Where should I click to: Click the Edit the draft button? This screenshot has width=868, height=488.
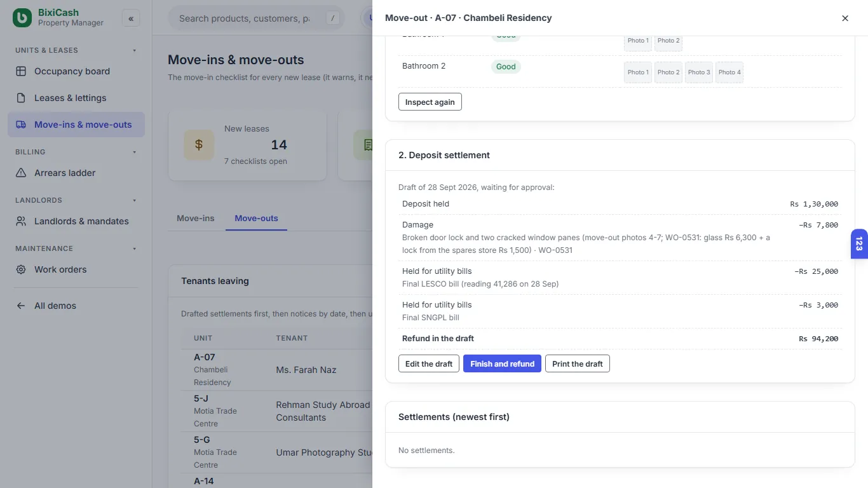coord(429,363)
